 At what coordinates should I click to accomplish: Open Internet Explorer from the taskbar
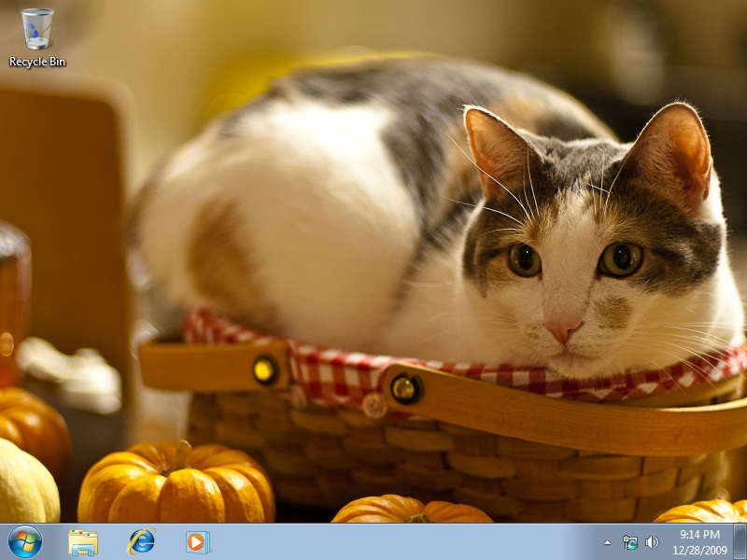point(141,541)
